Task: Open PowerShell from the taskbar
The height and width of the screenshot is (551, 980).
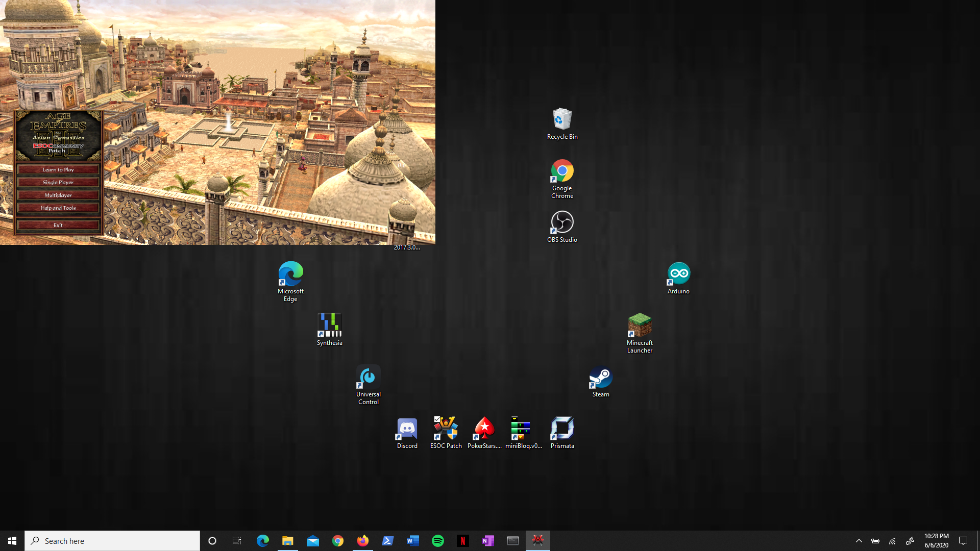Action: (x=388, y=541)
